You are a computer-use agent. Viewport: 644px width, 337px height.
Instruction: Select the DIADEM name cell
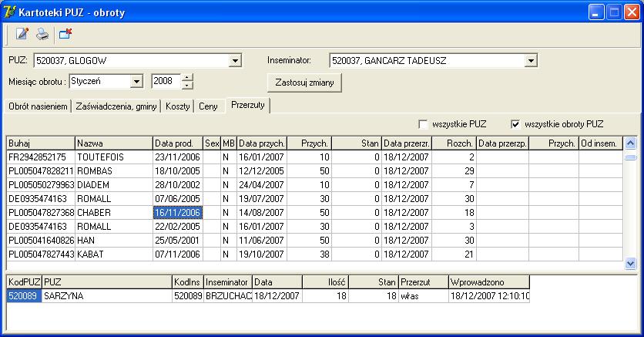pyautogui.click(x=114, y=185)
